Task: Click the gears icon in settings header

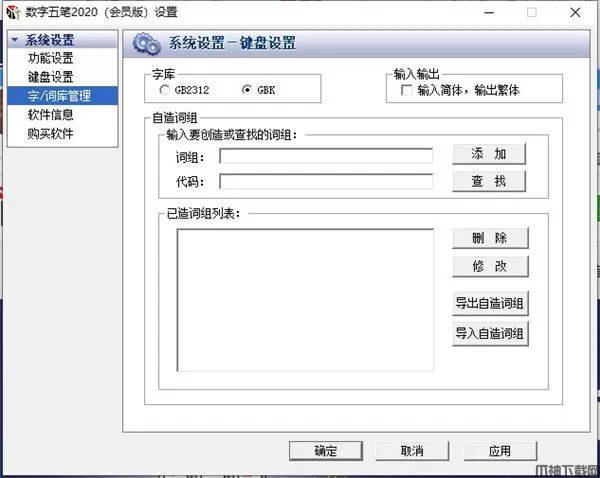Action: (146, 44)
